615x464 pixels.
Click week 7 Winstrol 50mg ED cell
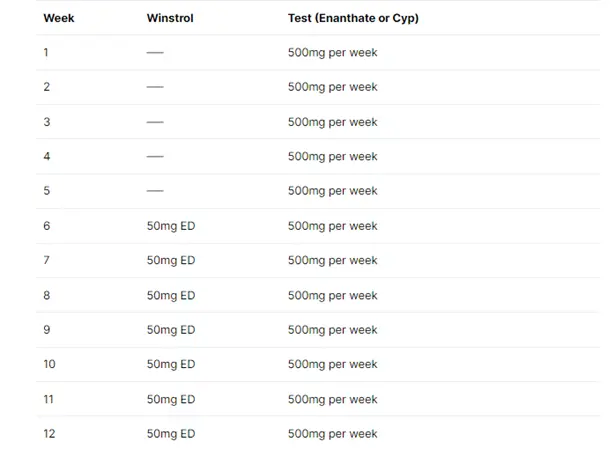point(170,260)
